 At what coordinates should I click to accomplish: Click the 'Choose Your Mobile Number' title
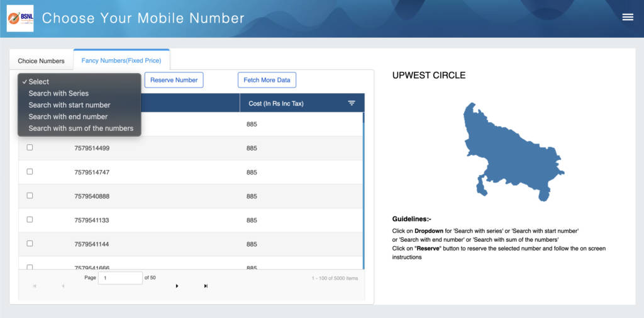(x=143, y=18)
